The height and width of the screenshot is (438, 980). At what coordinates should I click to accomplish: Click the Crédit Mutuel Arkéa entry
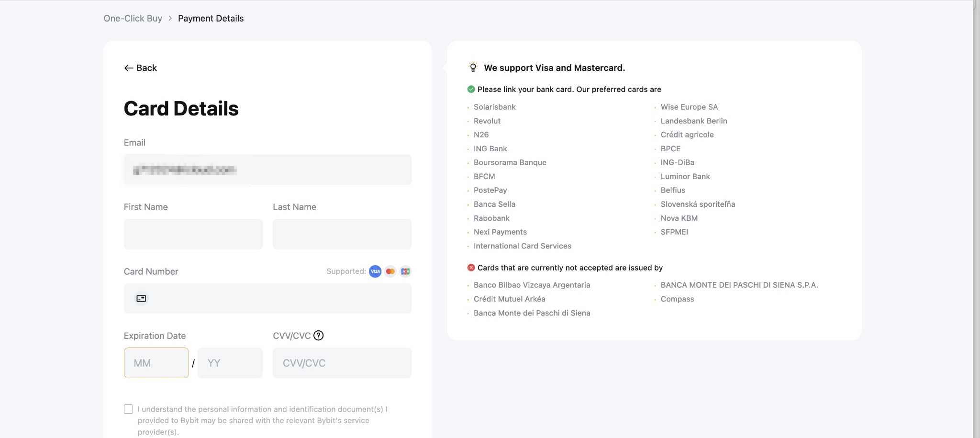point(509,299)
